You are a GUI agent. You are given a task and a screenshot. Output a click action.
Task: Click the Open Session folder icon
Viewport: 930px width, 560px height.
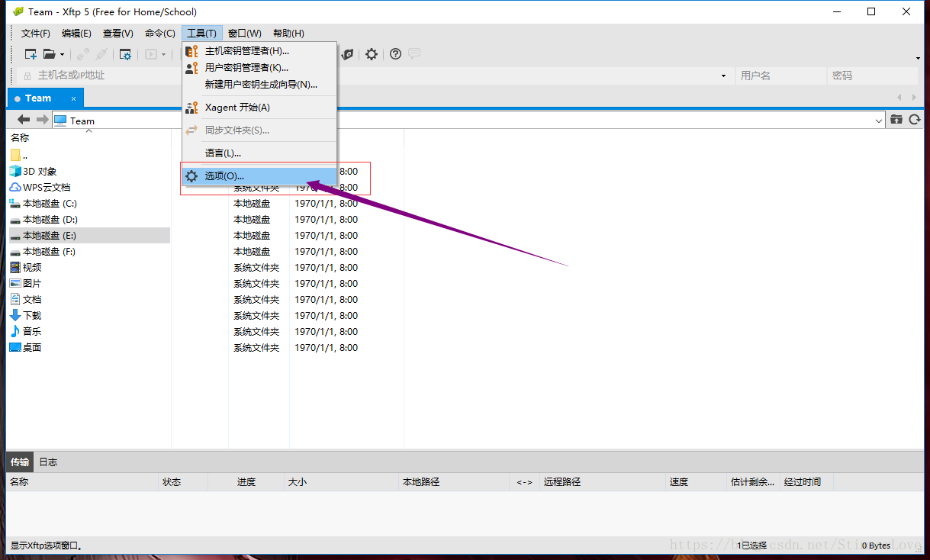coord(50,54)
